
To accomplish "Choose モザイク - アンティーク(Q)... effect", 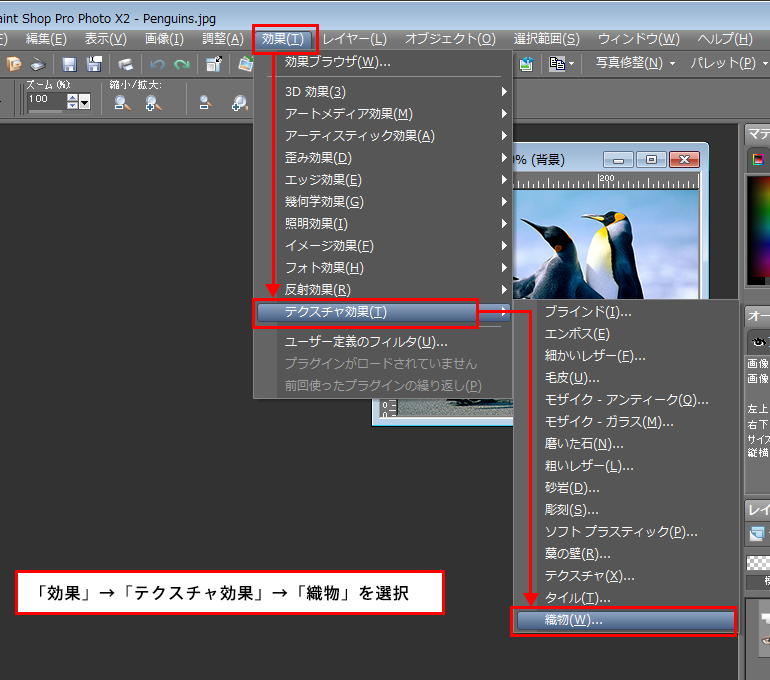I will (x=626, y=400).
